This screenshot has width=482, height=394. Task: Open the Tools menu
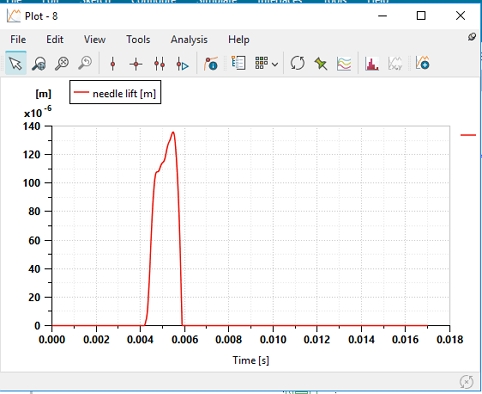tap(138, 39)
